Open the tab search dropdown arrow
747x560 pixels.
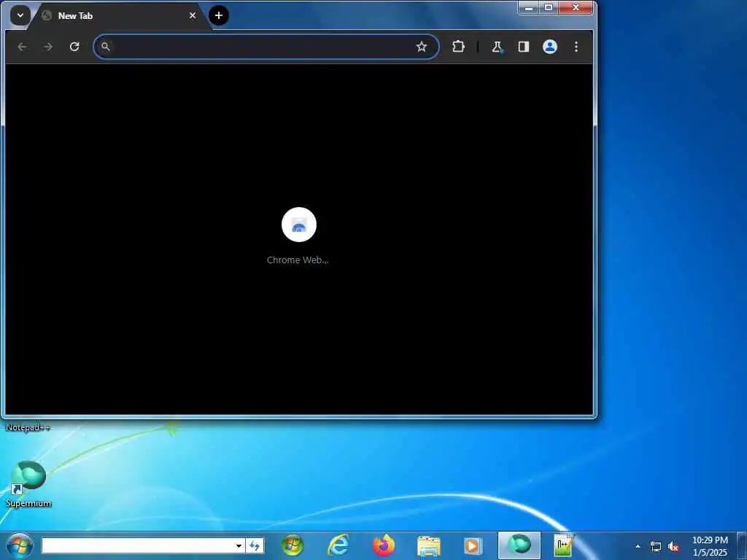coord(20,15)
